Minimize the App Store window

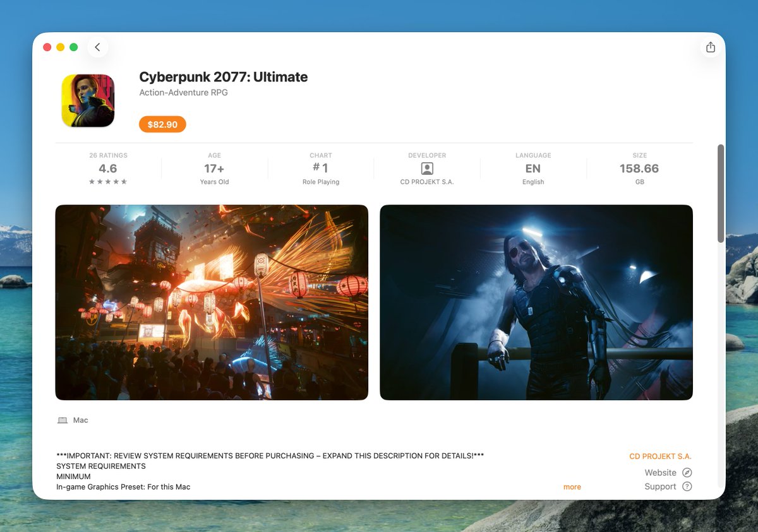61,47
